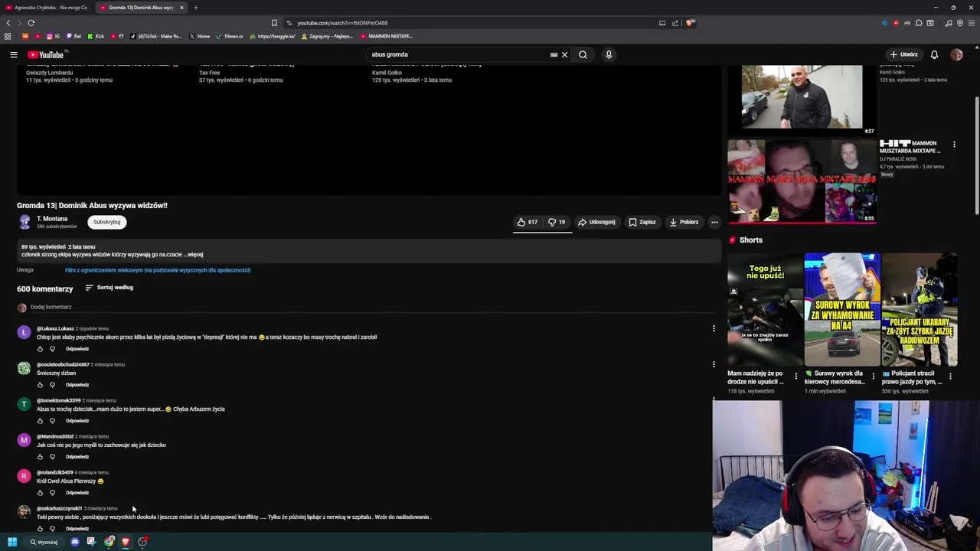Open Brave Shields lion icon
Viewport: 980px width, 551px height.
pos(690,23)
